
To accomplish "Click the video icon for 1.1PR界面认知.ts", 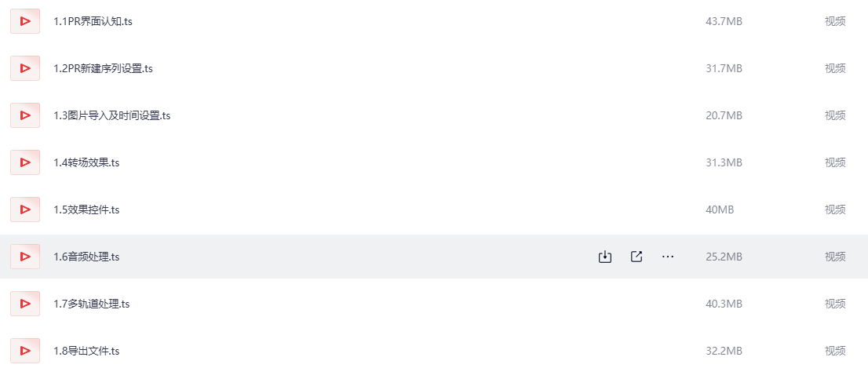I will coord(25,21).
